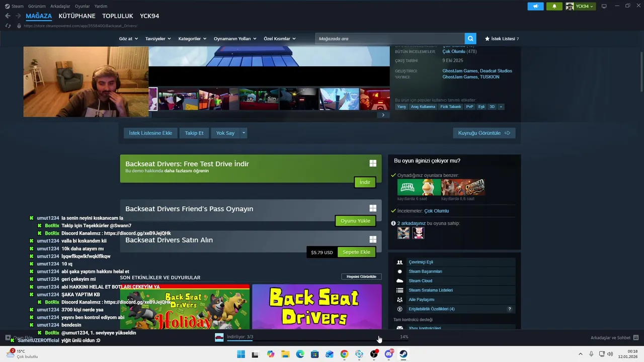Image resolution: width=644 pixels, height=362 pixels.
Task: Expand the Özel Kısımlar dropdown
Action: [279, 39]
